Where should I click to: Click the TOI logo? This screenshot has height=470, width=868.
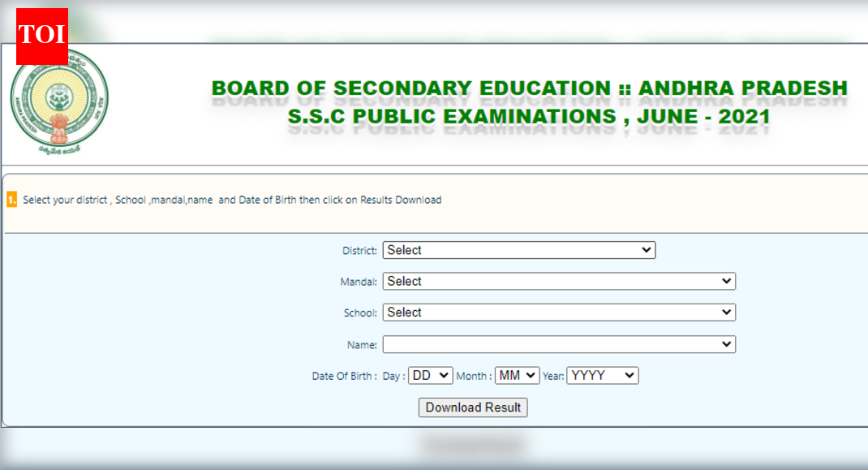(41, 36)
